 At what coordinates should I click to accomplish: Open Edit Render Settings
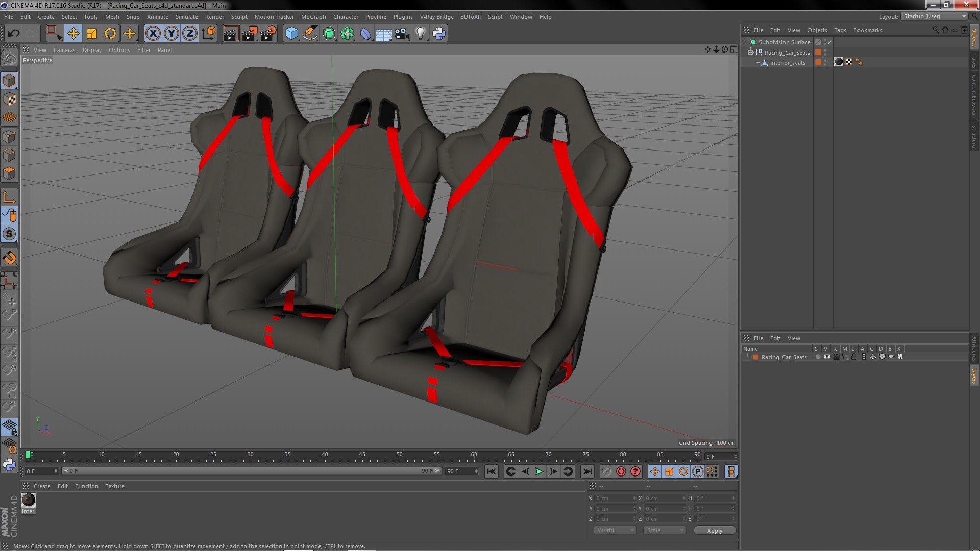pyautogui.click(x=268, y=34)
